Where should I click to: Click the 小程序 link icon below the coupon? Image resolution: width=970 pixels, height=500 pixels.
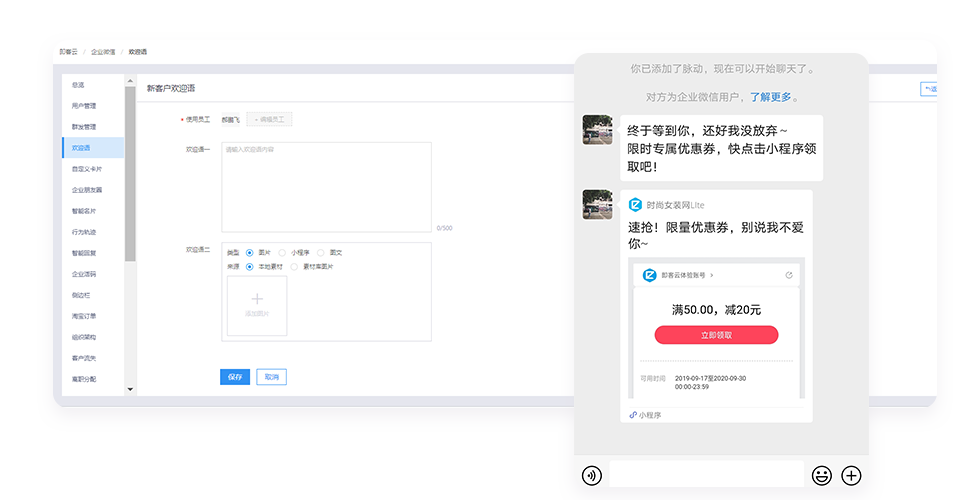pyautogui.click(x=633, y=414)
